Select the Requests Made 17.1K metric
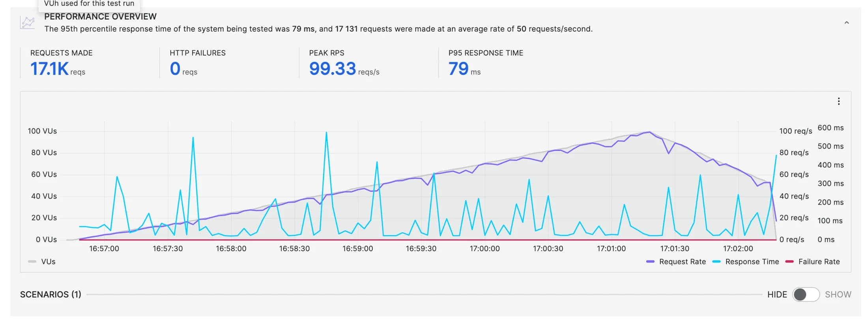Image resolution: width=868 pixels, height=323 pixels. point(50,69)
